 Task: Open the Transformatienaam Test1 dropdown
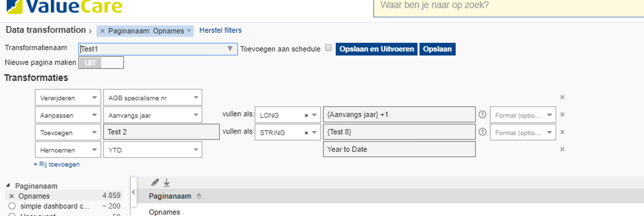tap(230, 49)
